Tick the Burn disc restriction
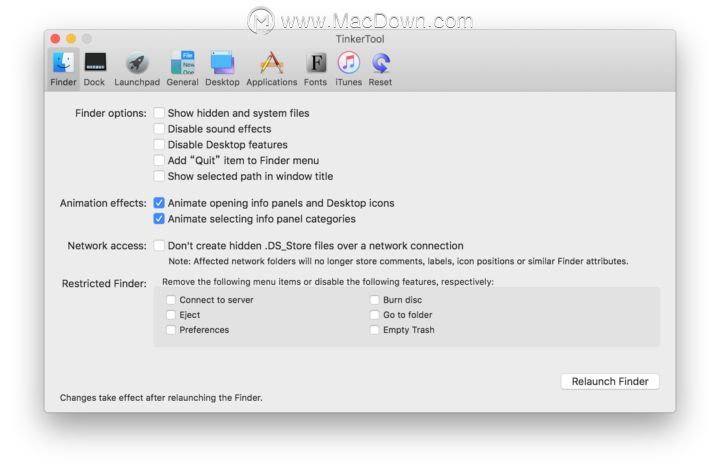 click(375, 300)
